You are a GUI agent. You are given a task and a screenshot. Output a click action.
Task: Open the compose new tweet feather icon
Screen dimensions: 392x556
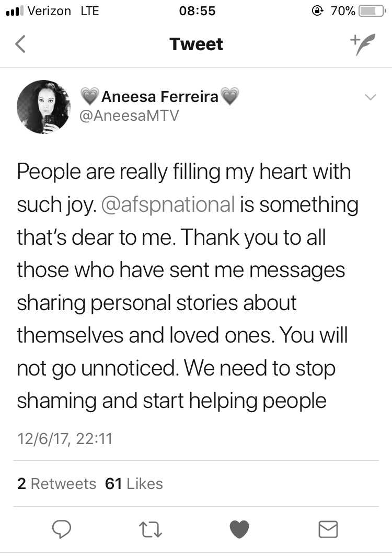pyautogui.click(x=363, y=44)
